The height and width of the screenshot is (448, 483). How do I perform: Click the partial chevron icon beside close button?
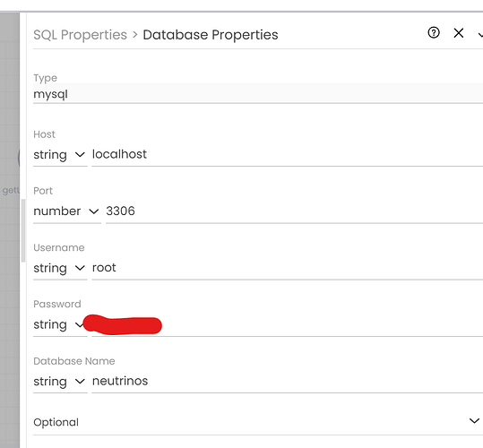tap(480, 34)
